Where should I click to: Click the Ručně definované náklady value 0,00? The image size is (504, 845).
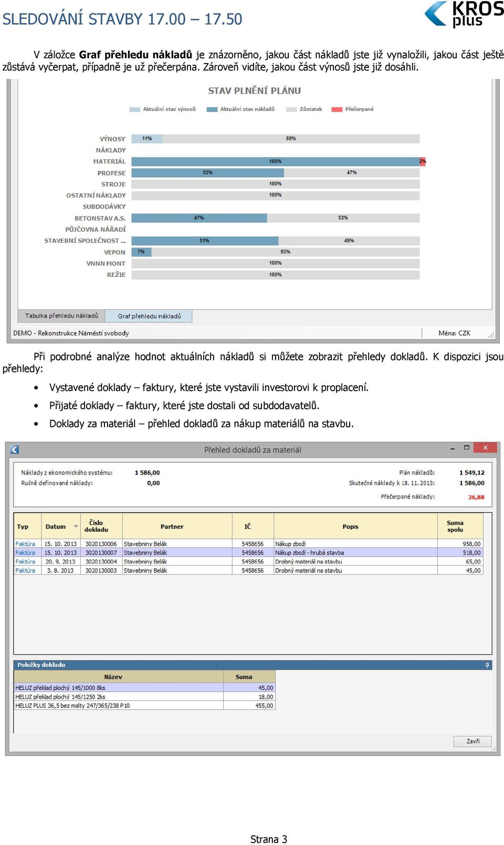(x=153, y=483)
